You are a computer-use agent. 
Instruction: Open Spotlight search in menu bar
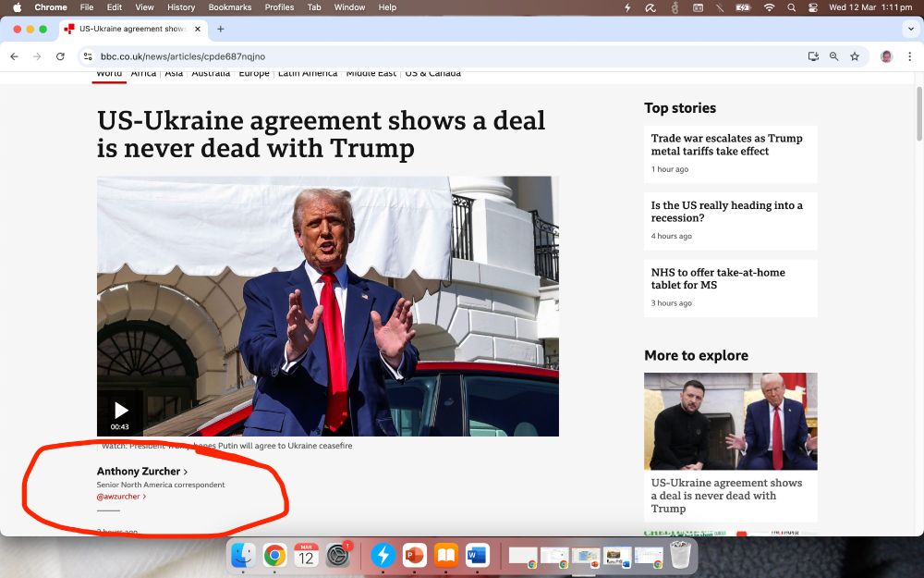[792, 7]
